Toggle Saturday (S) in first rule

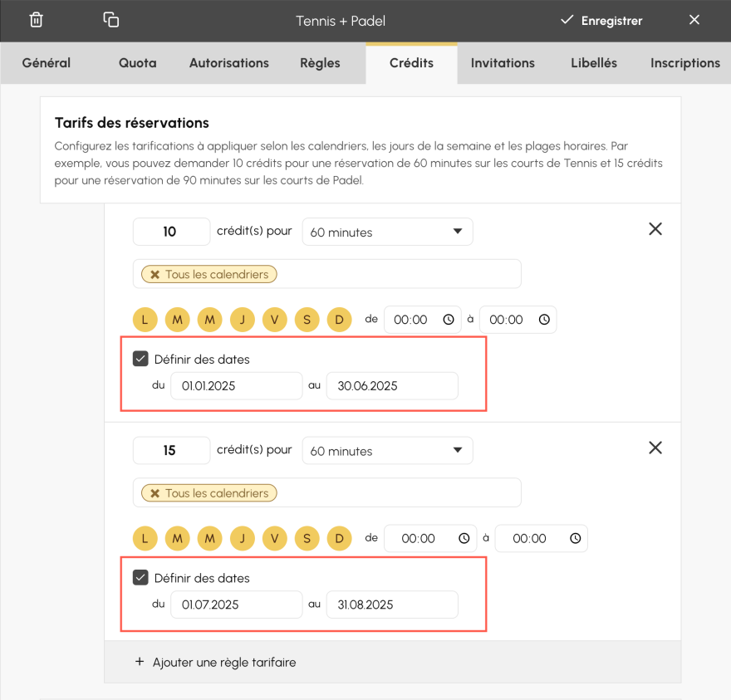307,320
